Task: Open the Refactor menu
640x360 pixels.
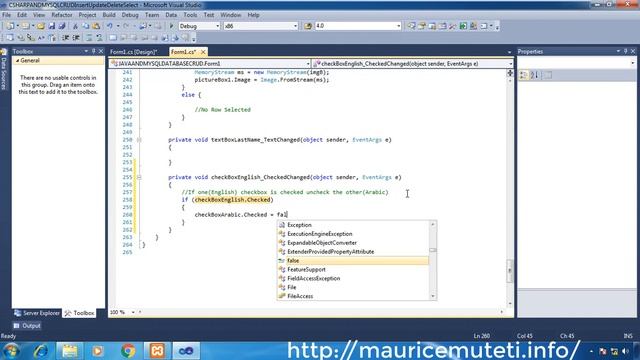Action: pos(62,15)
